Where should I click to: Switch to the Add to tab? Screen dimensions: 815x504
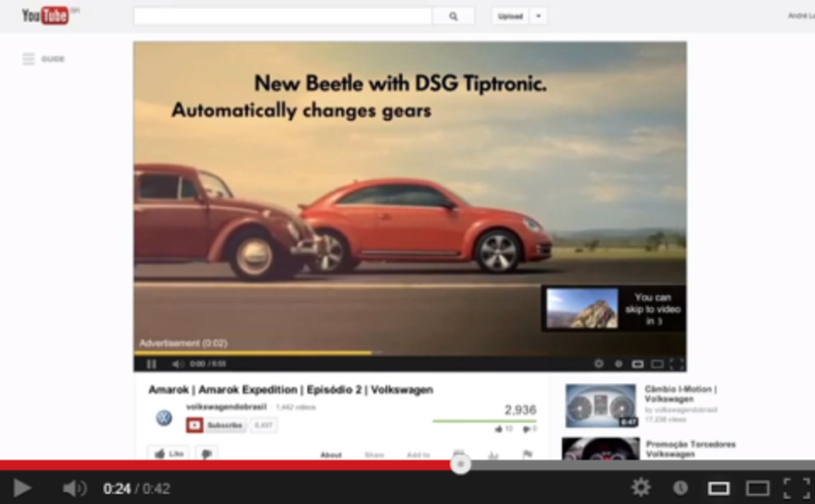pos(418,454)
